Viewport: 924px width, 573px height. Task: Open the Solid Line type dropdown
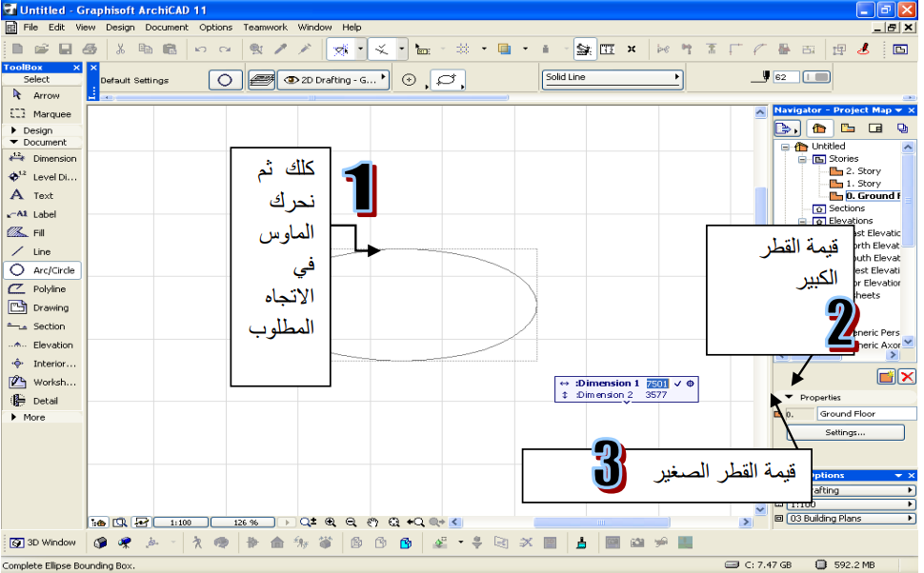click(613, 77)
